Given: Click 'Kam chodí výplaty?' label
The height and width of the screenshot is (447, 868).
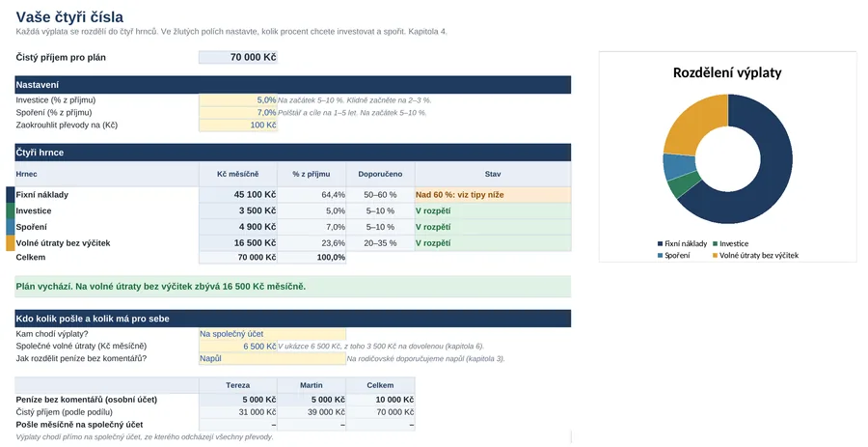Looking at the screenshot, I should [52, 334].
